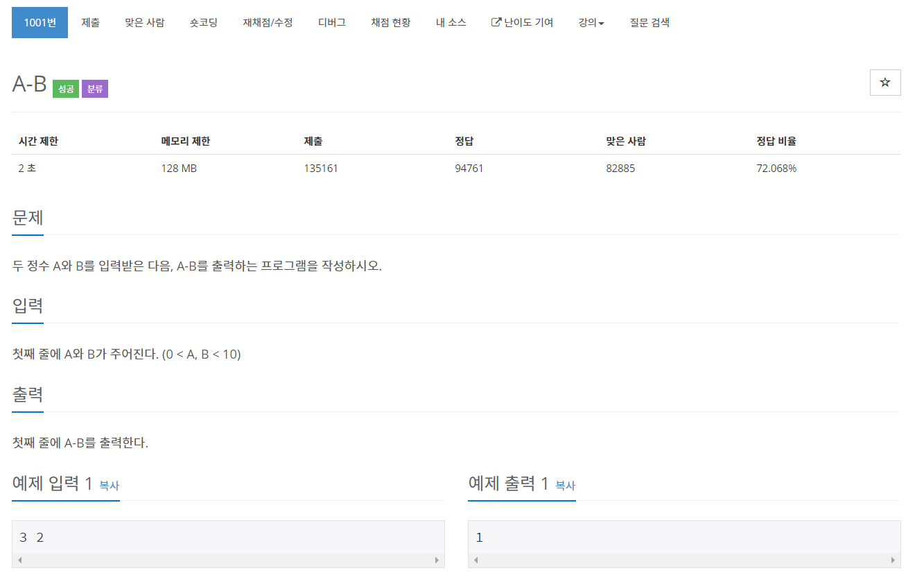Click the 문제 section heading
This screenshot has height=582, width=924.
tap(28, 217)
